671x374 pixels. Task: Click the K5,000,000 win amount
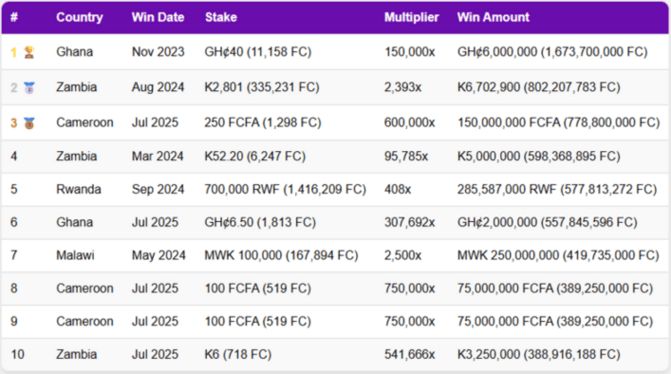click(539, 156)
